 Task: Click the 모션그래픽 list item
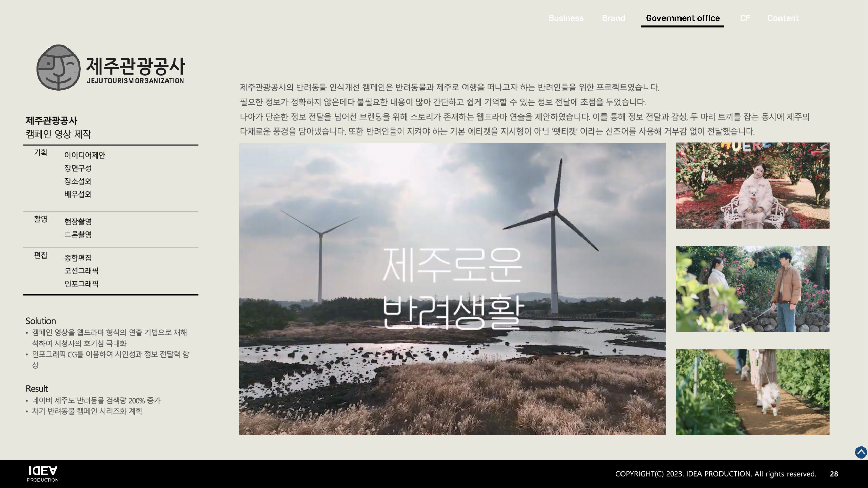(x=81, y=271)
